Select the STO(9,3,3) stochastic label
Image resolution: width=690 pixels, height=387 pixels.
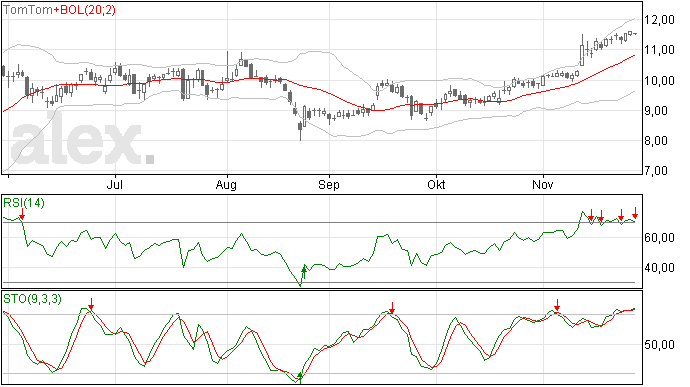(x=33, y=299)
